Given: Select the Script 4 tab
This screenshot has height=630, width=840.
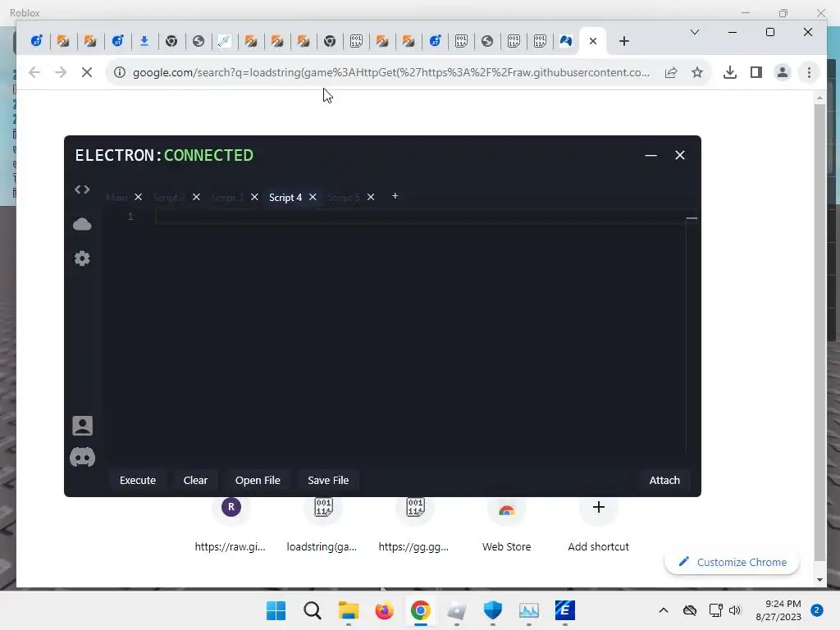Looking at the screenshot, I should point(285,198).
